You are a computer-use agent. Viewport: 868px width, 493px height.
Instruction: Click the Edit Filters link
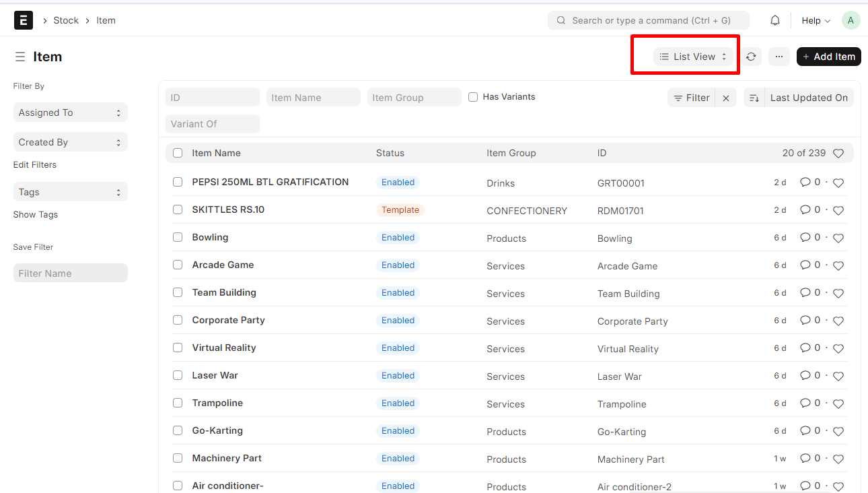[35, 165]
